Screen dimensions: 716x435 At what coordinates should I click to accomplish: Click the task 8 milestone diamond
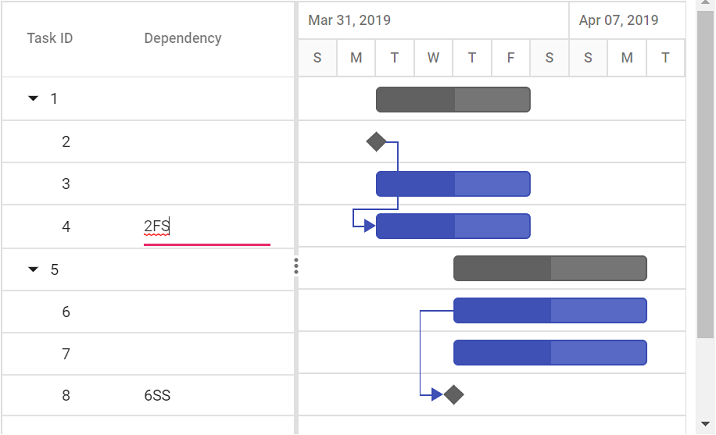click(454, 395)
